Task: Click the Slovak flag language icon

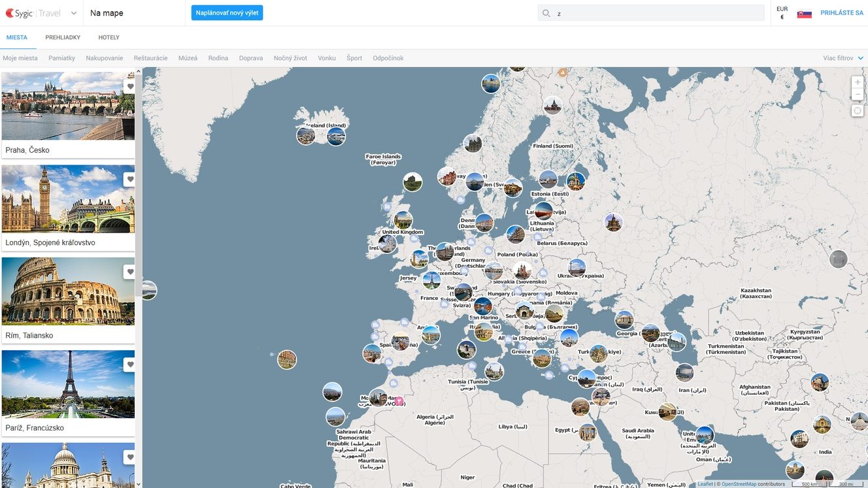Action: [805, 13]
